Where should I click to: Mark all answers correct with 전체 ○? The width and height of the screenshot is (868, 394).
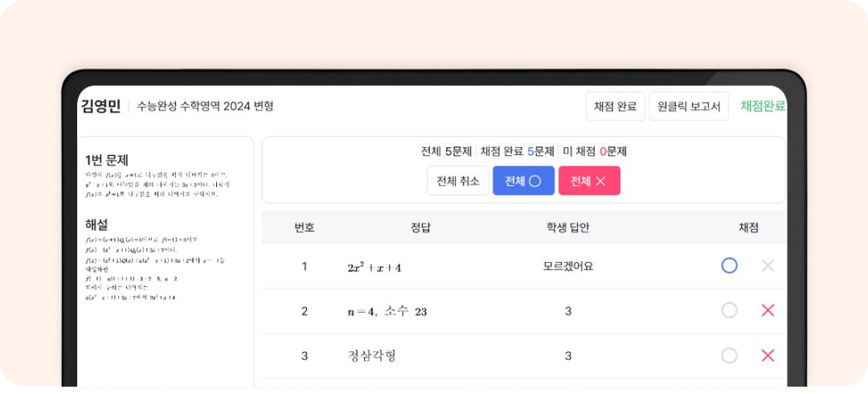click(523, 181)
